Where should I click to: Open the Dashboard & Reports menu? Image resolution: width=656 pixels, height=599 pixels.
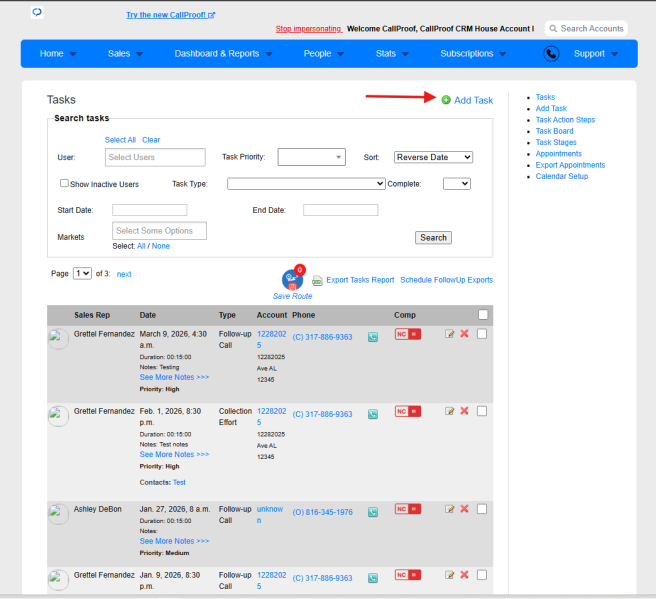[x=223, y=54]
